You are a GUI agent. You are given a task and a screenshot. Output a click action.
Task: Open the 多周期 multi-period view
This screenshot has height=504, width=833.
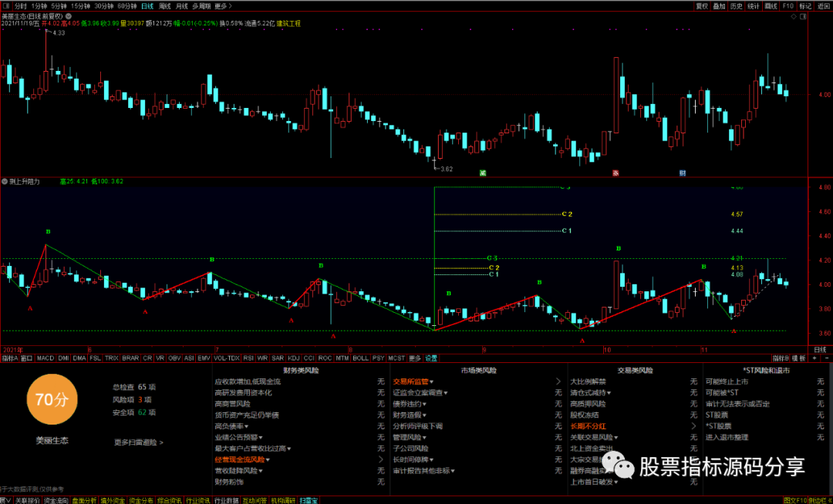click(x=201, y=6)
